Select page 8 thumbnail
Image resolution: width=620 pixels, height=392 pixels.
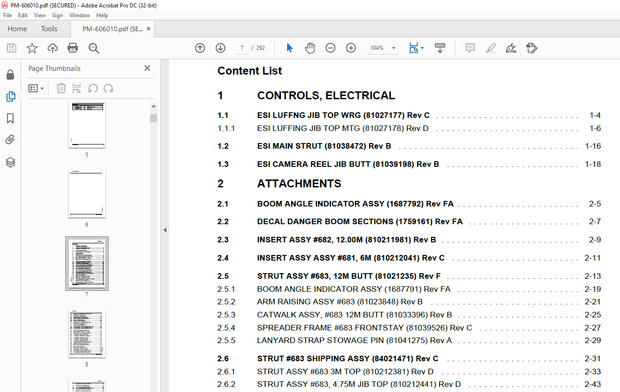87,334
